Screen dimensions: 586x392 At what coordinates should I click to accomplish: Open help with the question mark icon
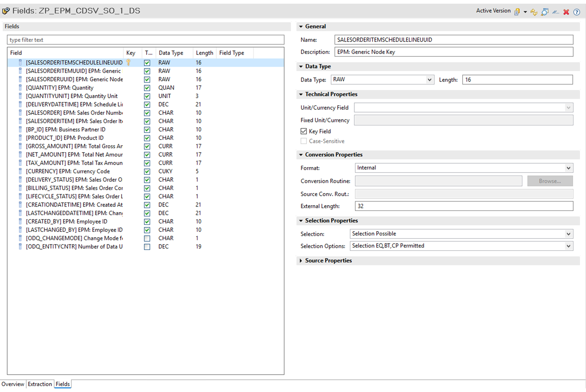pos(576,12)
